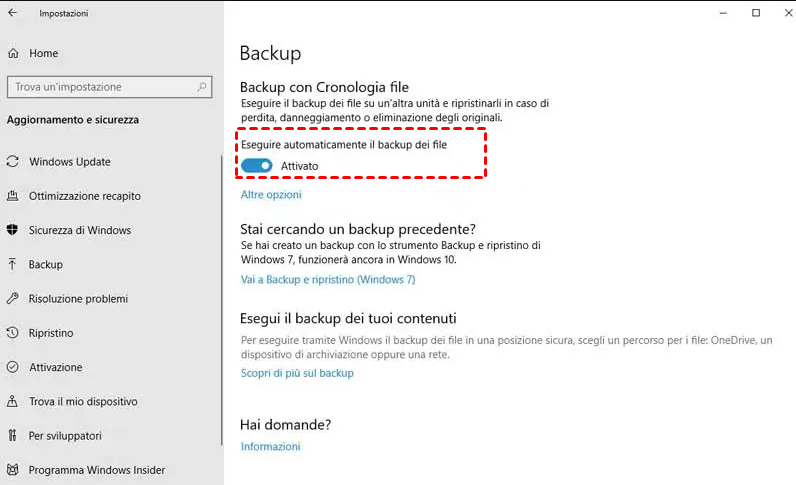Viewport: 796px width, 485px height.
Task: Click the Per sviluppatori icon
Action: pos(13,436)
